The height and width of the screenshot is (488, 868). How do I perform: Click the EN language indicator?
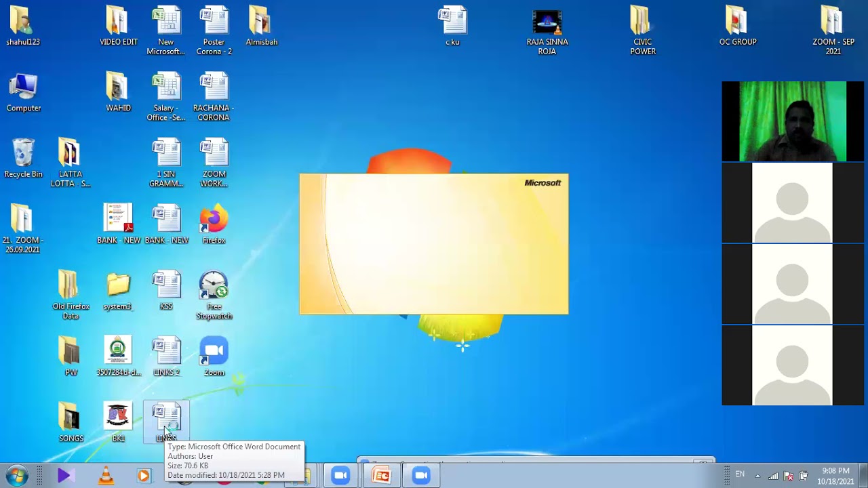740,474
